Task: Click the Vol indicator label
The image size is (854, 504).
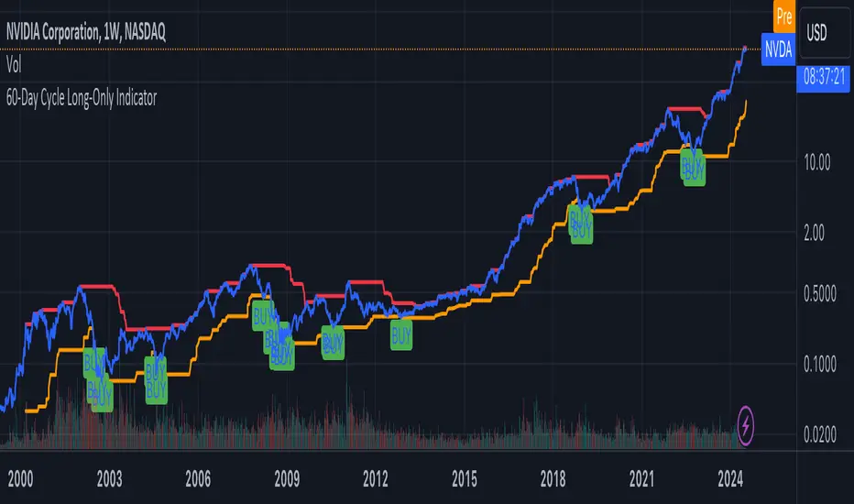Action: coord(14,65)
